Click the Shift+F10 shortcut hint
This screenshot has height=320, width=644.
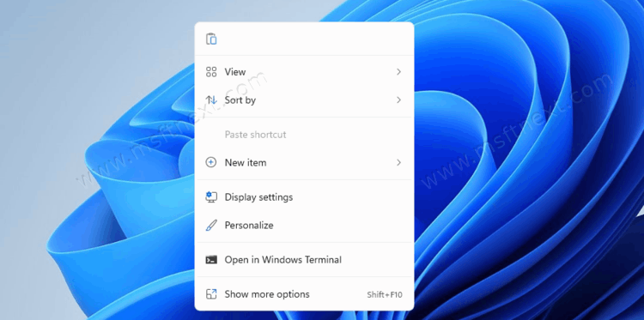pyautogui.click(x=385, y=294)
